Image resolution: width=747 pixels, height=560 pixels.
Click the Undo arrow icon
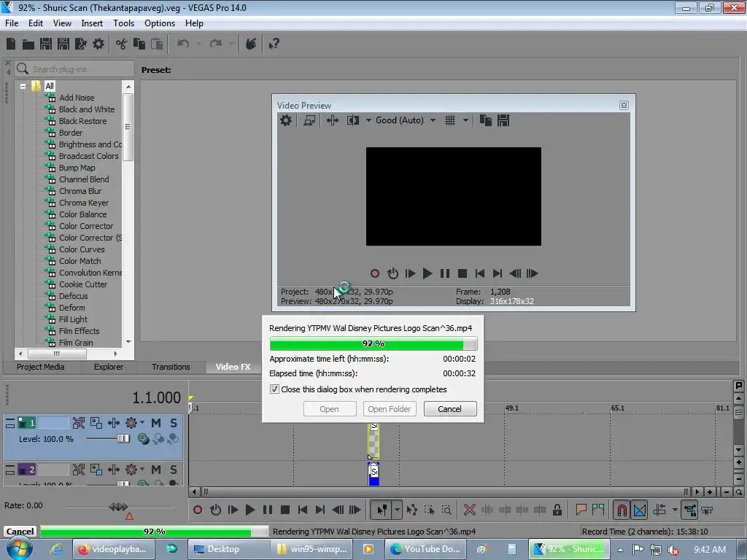click(183, 44)
